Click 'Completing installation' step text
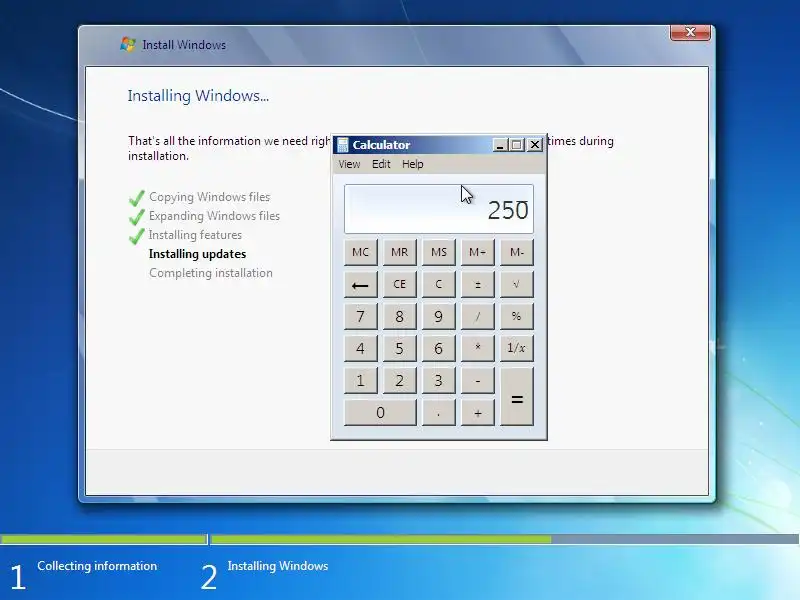The width and height of the screenshot is (800, 600). pos(211,273)
